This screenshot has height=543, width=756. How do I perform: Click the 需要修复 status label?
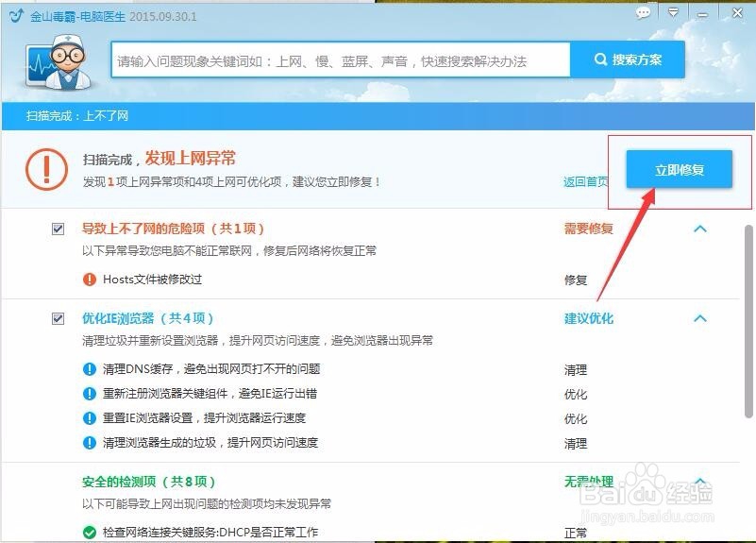tap(589, 229)
